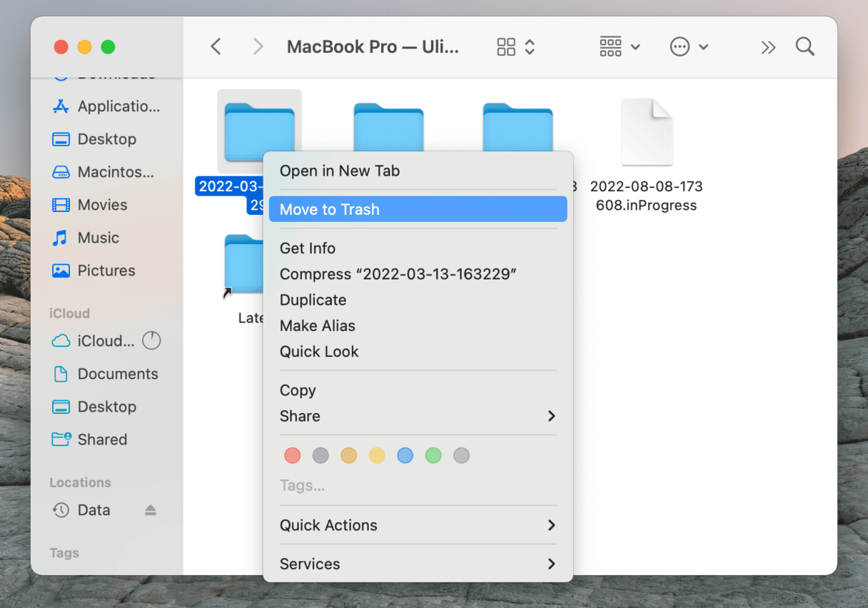The height and width of the screenshot is (608, 868).
Task: Compress the 2022-03-13-163229 folder
Action: [398, 274]
